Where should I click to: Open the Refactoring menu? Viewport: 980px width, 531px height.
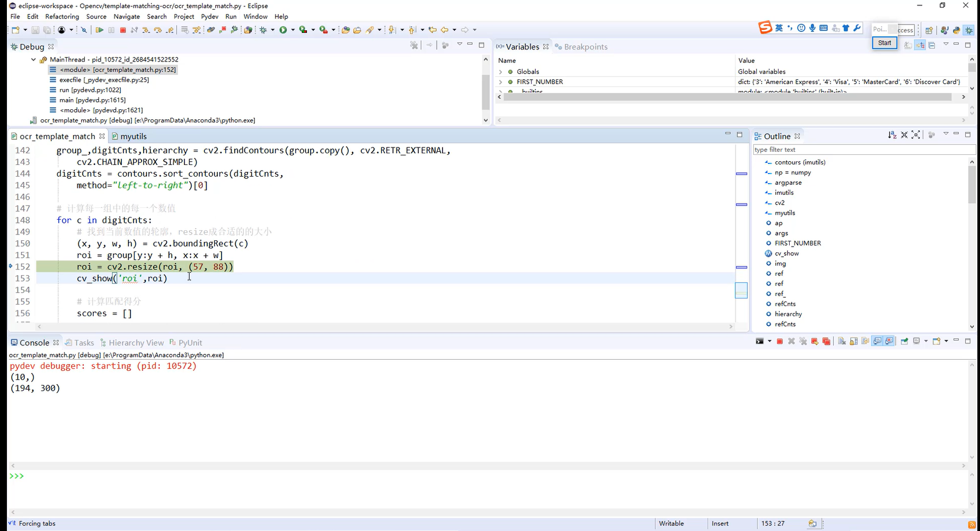62,16
